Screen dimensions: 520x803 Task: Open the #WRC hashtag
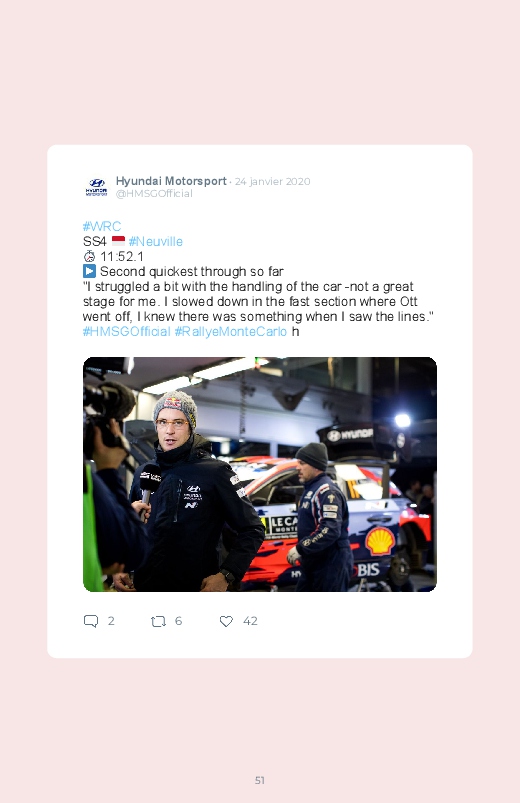click(x=102, y=226)
